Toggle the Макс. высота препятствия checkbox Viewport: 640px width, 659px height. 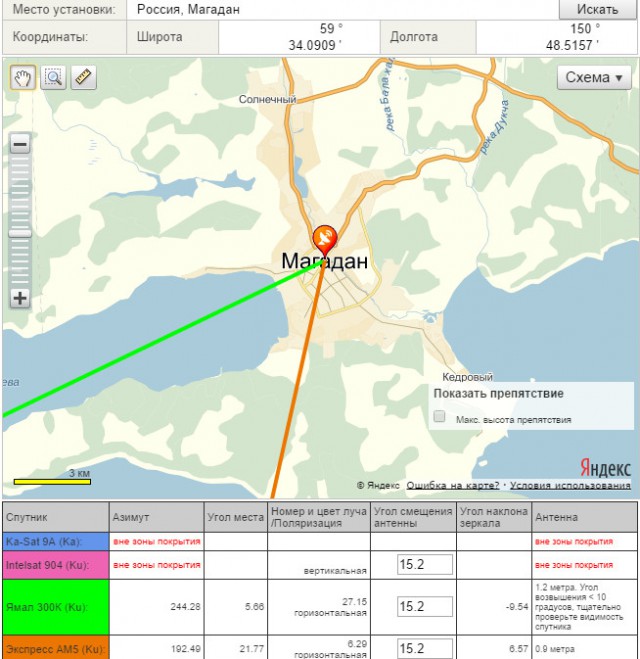440,416
